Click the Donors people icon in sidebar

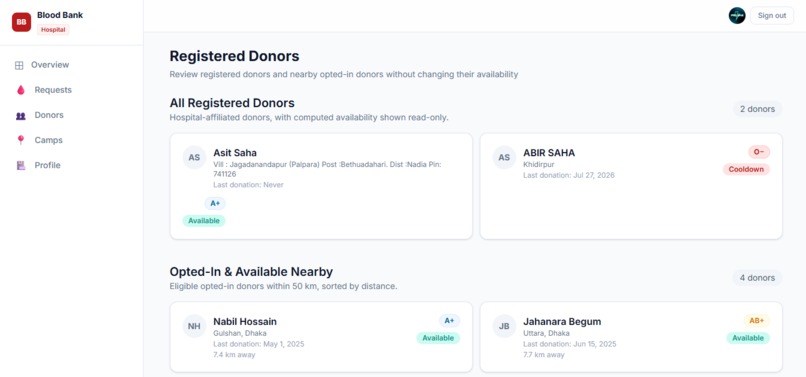click(21, 116)
